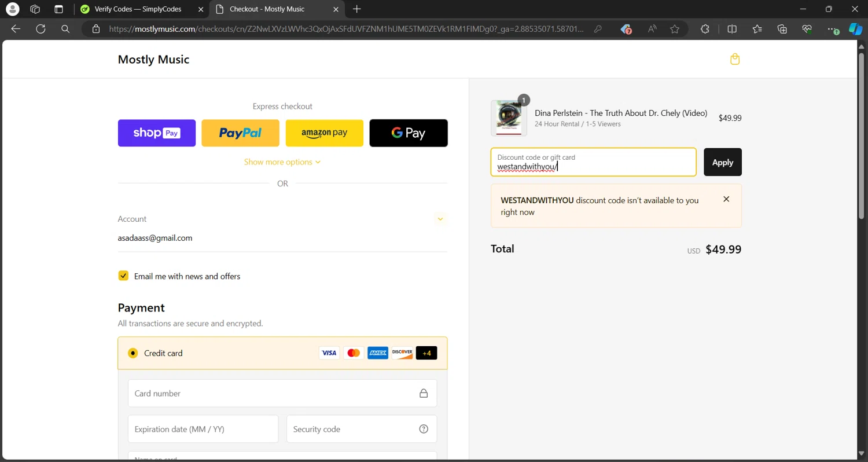
Task: Refresh the page with the reload icon
Action: pos(41,29)
